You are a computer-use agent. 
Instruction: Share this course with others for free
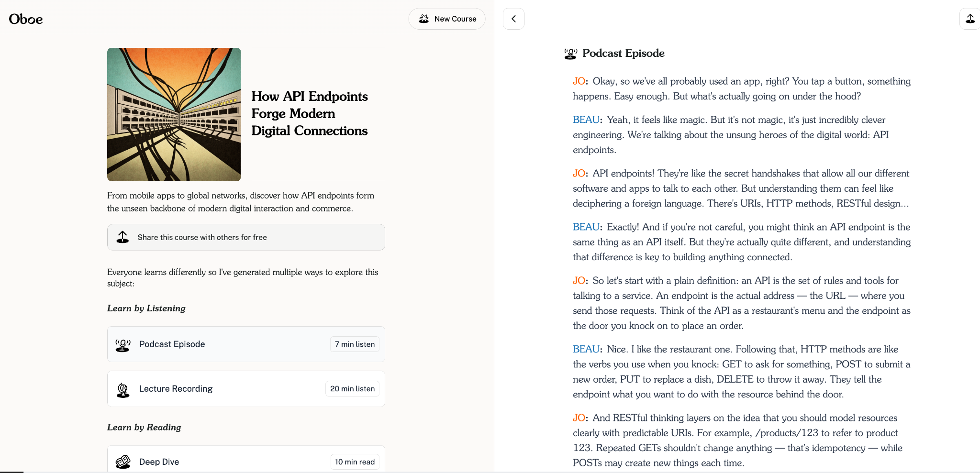click(x=246, y=237)
